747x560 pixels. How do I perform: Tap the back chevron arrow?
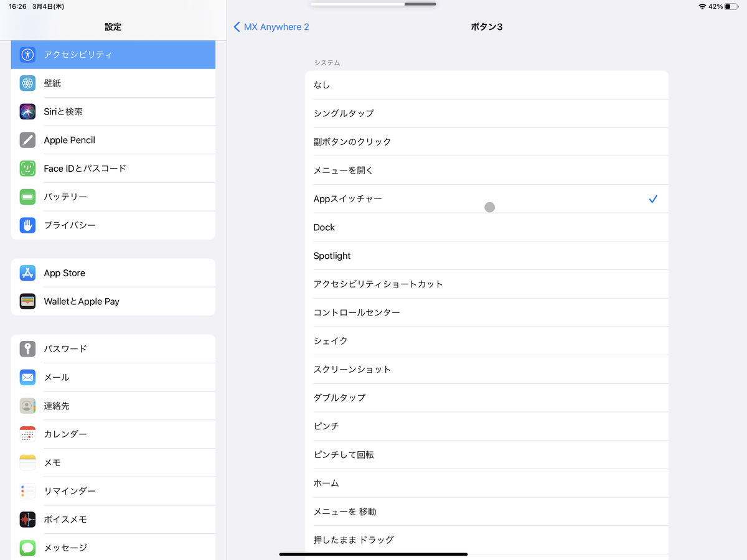coord(237,27)
